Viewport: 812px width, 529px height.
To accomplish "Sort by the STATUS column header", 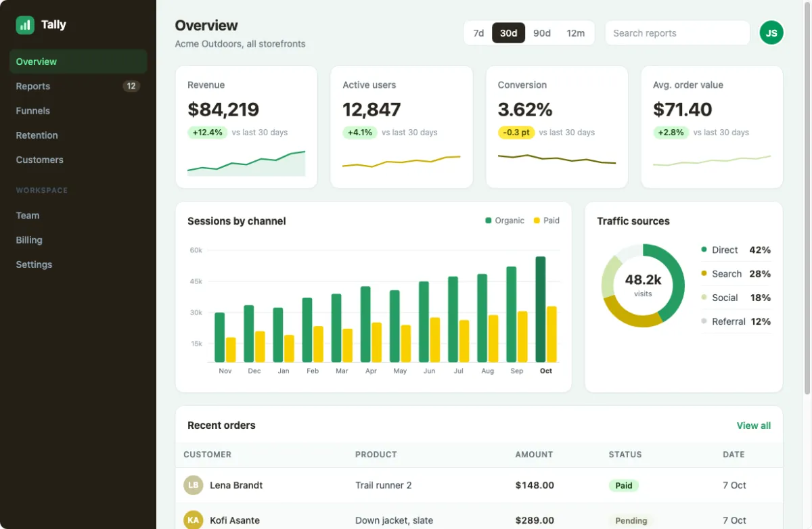I will click(625, 455).
